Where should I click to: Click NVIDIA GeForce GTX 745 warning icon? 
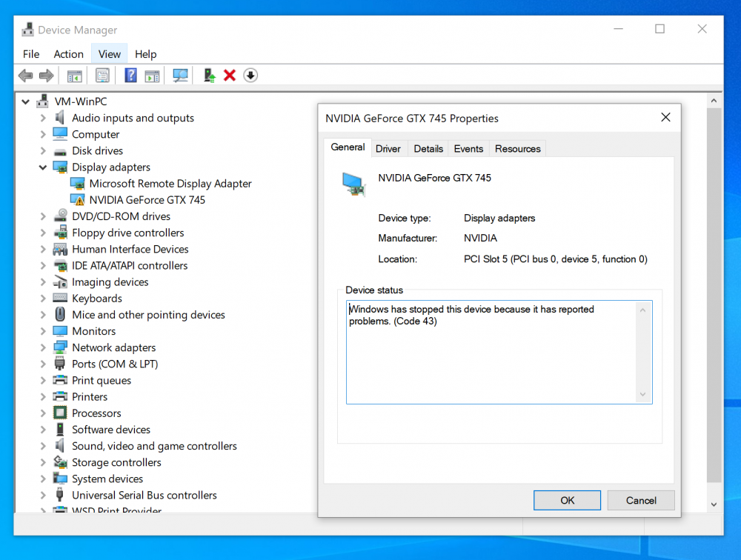pyautogui.click(x=78, y=200)
